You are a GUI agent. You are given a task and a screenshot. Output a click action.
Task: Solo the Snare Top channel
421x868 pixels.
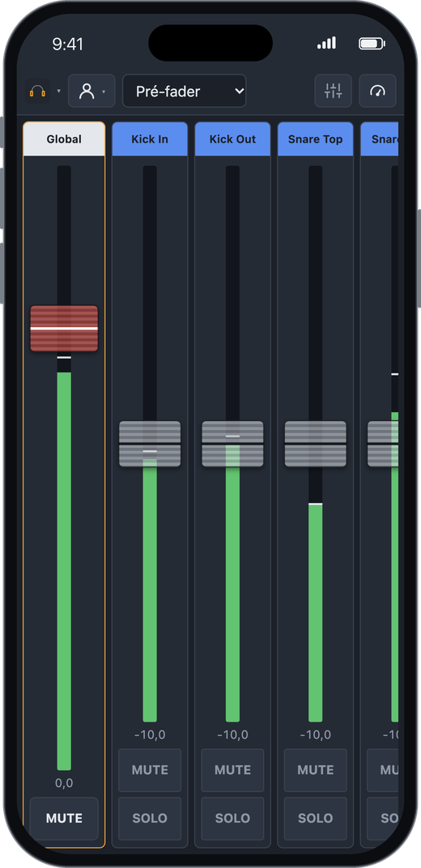315,818
